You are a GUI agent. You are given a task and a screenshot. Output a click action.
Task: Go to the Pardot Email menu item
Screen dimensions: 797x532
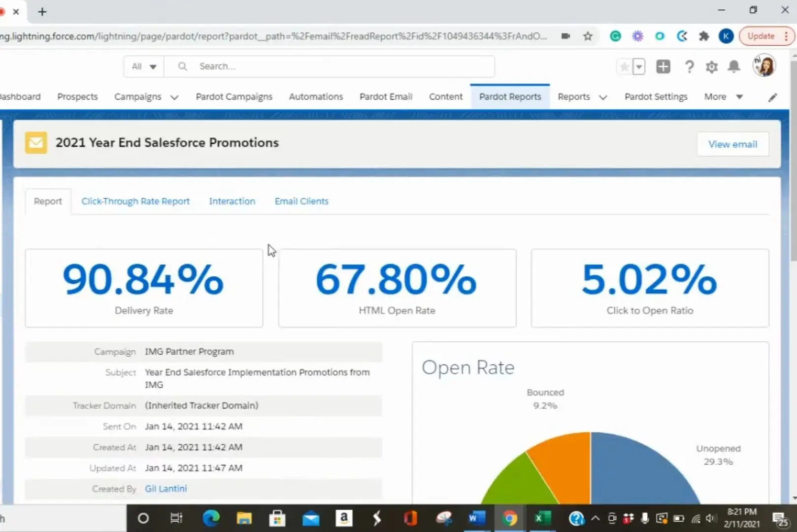tap(386, 97)
